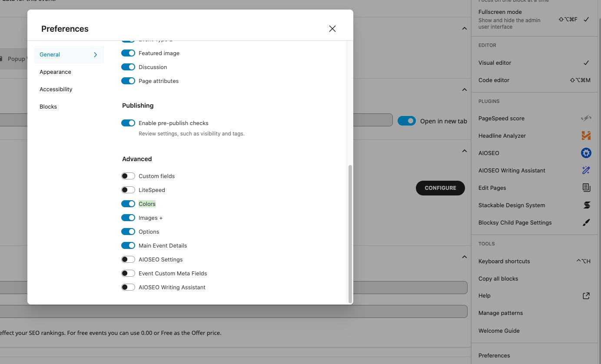Open Headline Analyzer plugin icon
This screenshot has width=601, height=364.
[x=586, y=136]
